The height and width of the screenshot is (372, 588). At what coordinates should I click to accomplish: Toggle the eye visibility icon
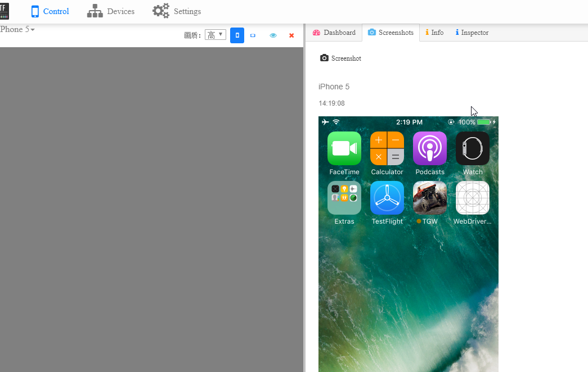(x=273, y=35)
